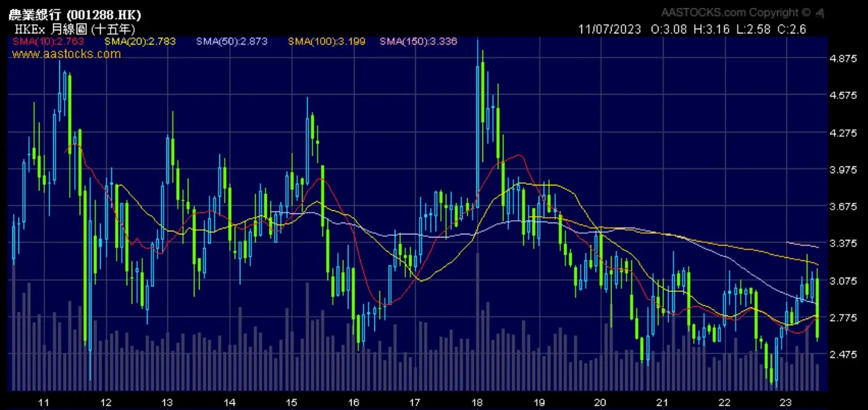This screenshot has width=868, height=410.
Task: Click the 4.875 price axis label
Action: tap(844, 59)
